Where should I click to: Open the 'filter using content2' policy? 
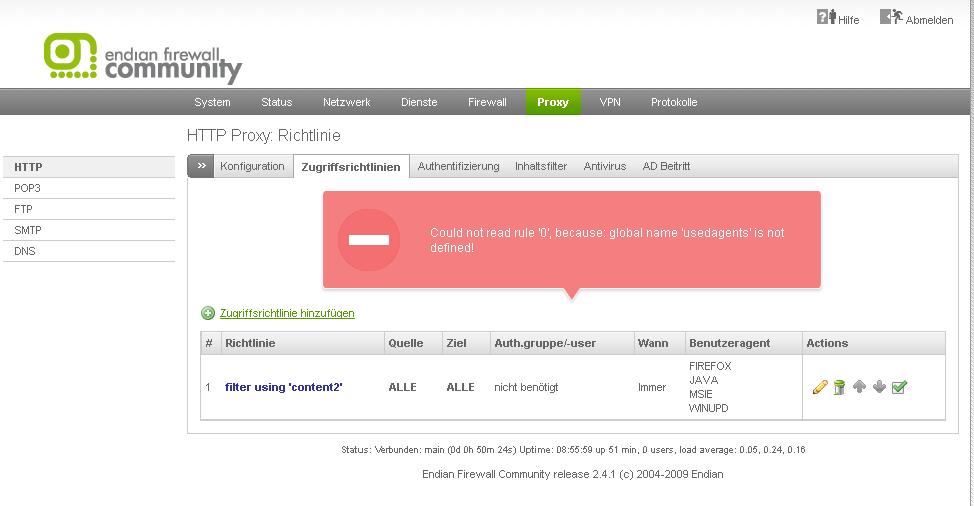point(284,387)
